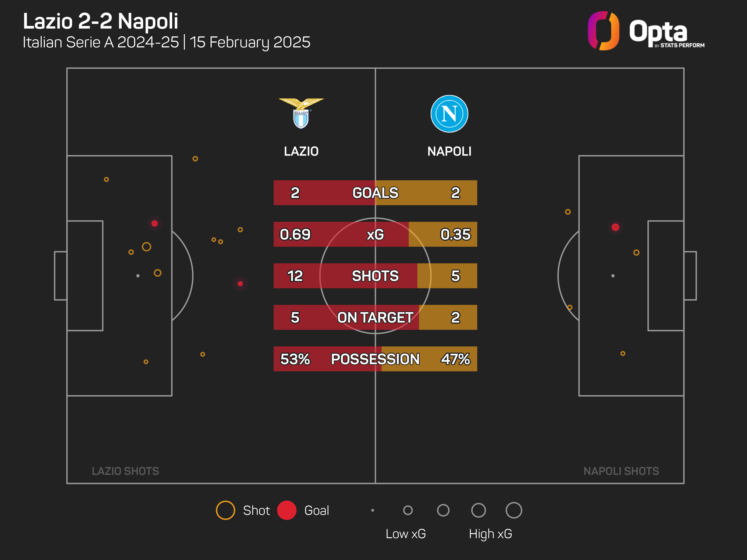Click Lazio's 53% possession figure
The height and width of the screenshot is (560, 747).
tap(295, 359)
